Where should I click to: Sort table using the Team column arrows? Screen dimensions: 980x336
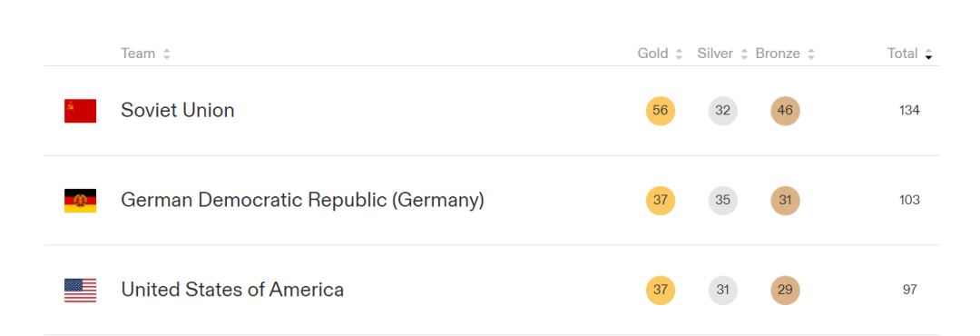[166, 54]
